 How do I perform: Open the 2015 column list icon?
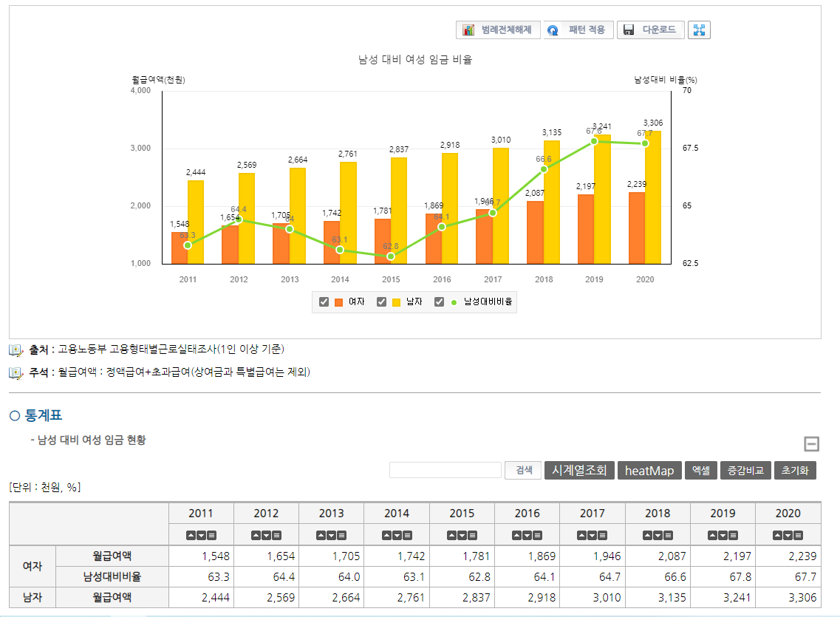473,535
